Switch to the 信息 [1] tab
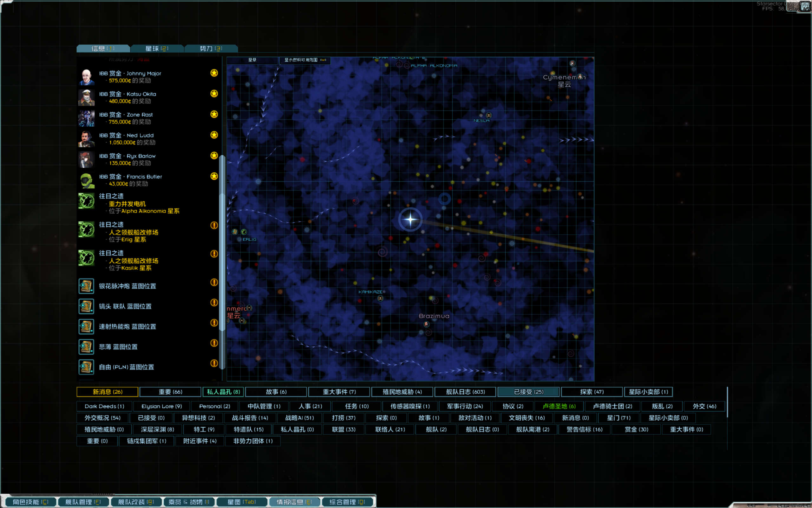 click(103, 48)
